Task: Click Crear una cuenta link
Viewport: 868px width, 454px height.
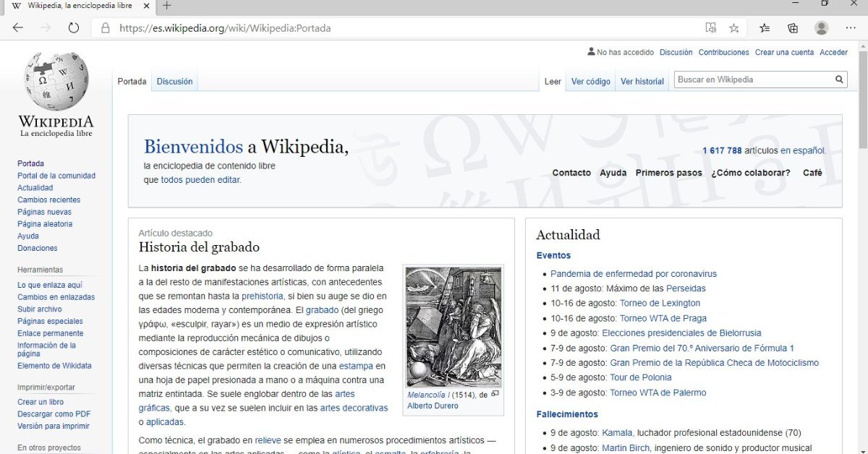Action: (784, 52)
